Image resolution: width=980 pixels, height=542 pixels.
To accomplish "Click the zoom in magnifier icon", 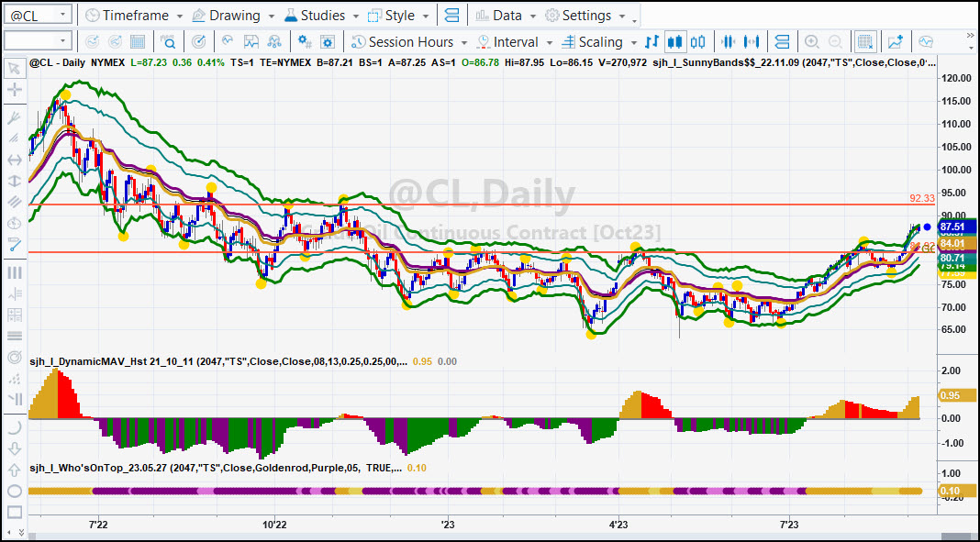I will tap(812, 42).
